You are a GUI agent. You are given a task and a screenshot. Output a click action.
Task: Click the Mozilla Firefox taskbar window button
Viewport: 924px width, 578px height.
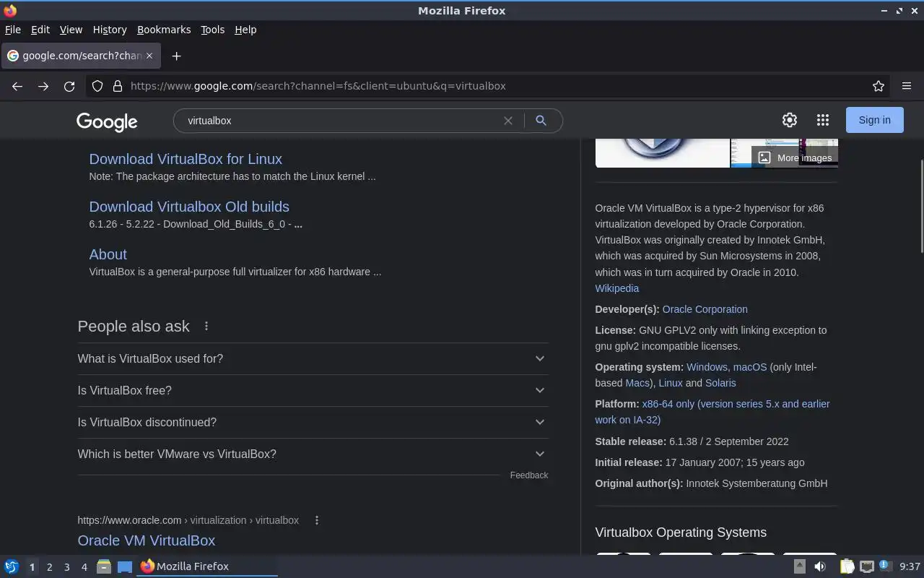(208, 566)
